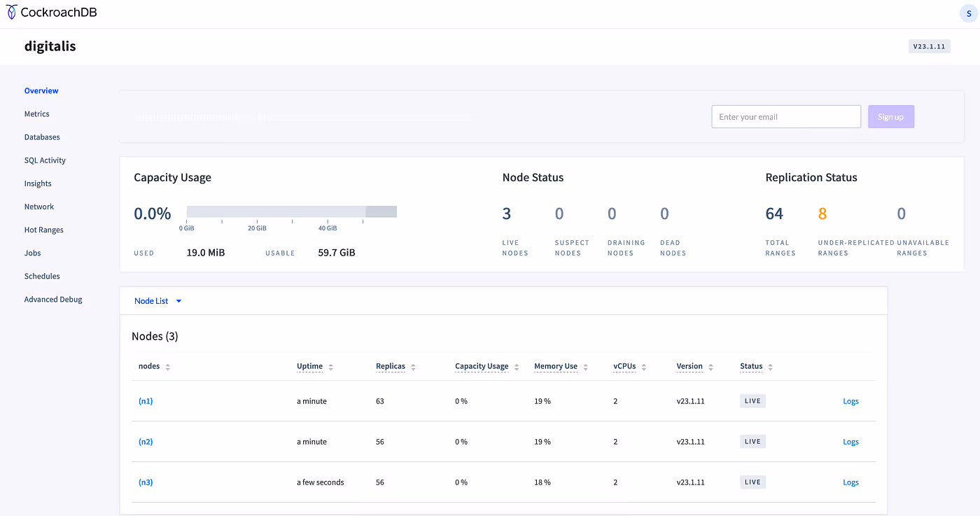Sort by Capacity Usage column arrows
The image size is (980, 516).
pyautogui.click(x=517, y=367)
